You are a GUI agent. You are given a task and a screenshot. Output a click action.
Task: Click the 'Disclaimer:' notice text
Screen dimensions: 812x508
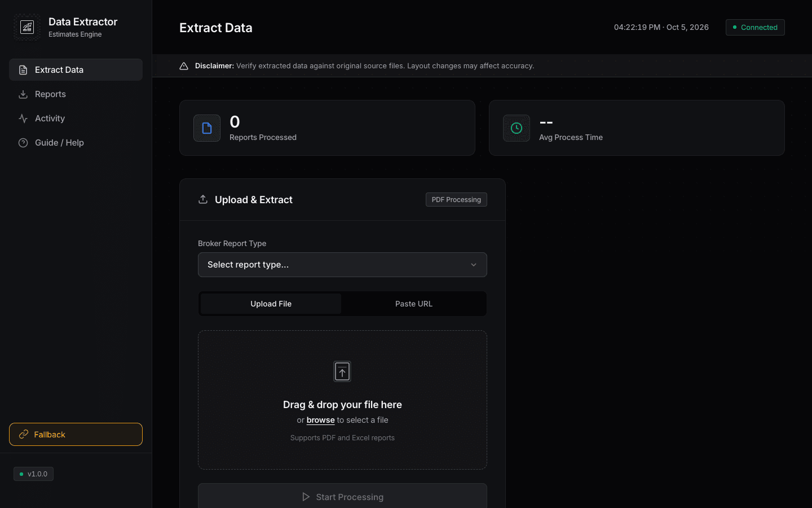[214, 66]
